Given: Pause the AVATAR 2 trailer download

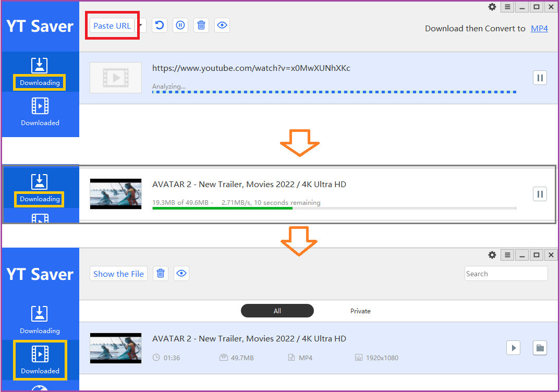Looking at the screenshot, I should tap(540, 194).
